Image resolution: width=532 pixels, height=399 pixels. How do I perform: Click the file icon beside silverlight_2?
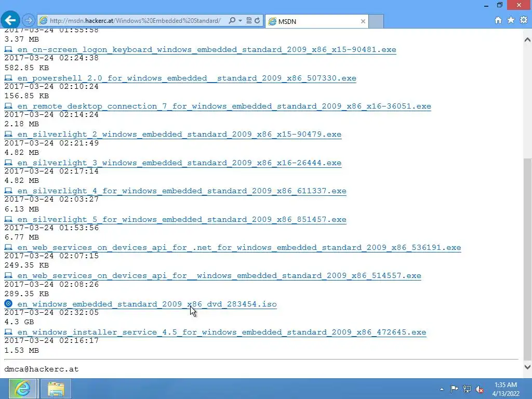click(x=8, y=134)
